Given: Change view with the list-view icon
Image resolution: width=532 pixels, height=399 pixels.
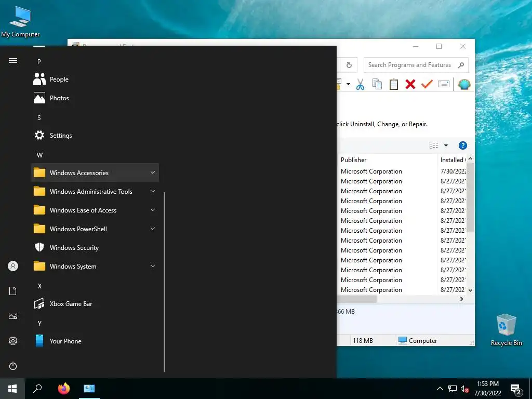Looking at the screenshot, I should click(434, 145).
